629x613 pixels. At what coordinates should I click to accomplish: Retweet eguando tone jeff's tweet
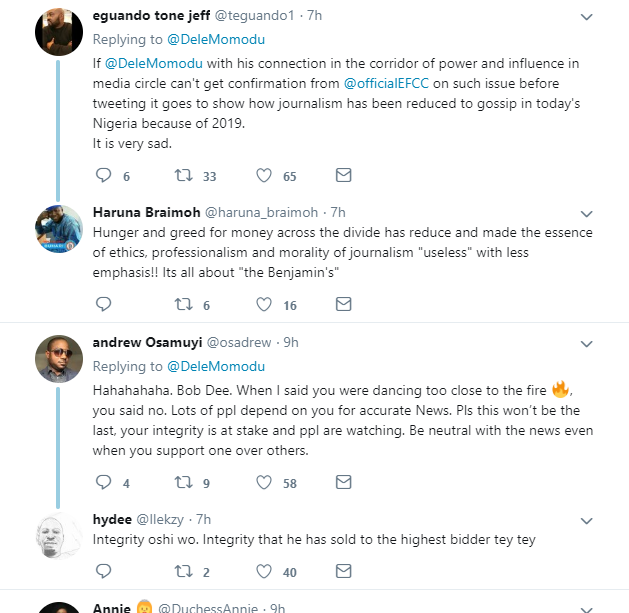click(x=183, y=176)
